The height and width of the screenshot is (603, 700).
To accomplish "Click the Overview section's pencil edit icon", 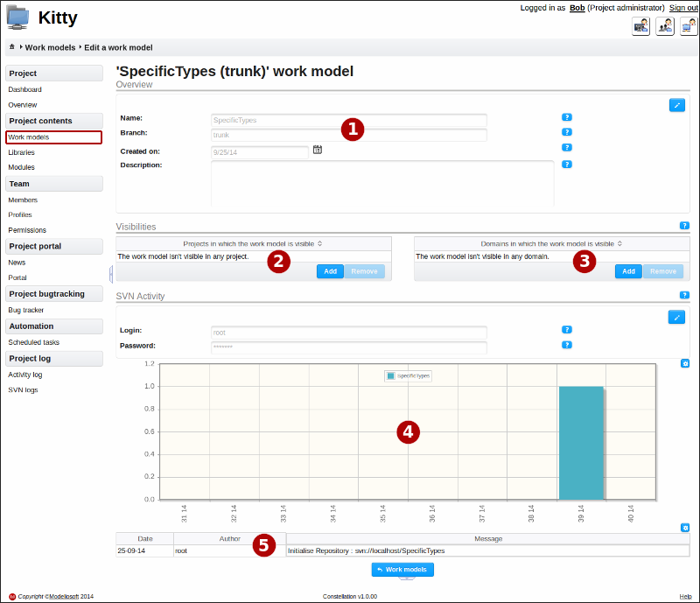I will 676,105.
